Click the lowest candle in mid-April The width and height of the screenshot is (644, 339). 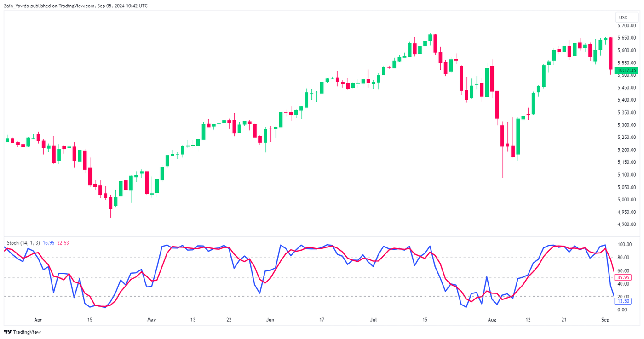tap(110, 202)
